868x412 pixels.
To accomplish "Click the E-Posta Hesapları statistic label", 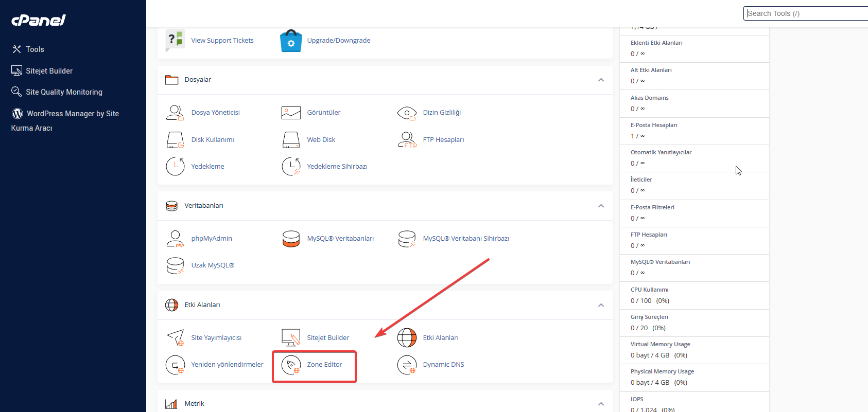I will (654, 125).
